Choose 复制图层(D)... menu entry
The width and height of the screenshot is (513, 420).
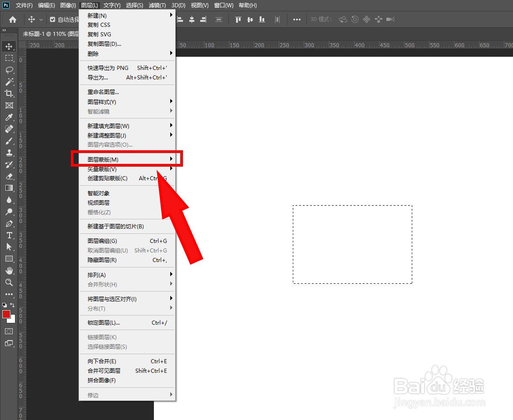coord(127,44)
